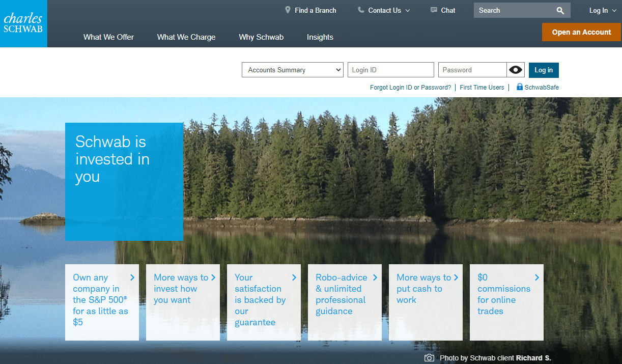Image resolution: width=622 pixels, height=364 pixels.
Task: Click Forgot Login ID or Password link
Action: point(410,88)
